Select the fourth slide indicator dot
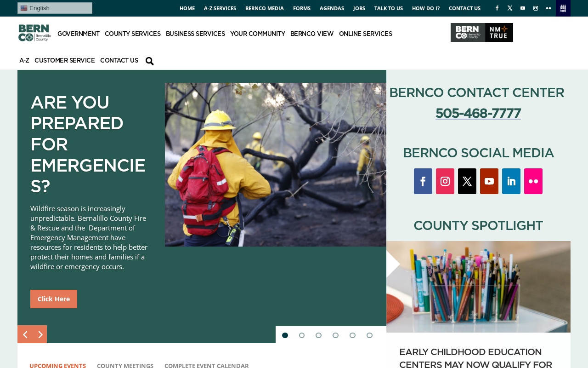The image size is (588, 368). pyautogui.click(x=336, y=335)
